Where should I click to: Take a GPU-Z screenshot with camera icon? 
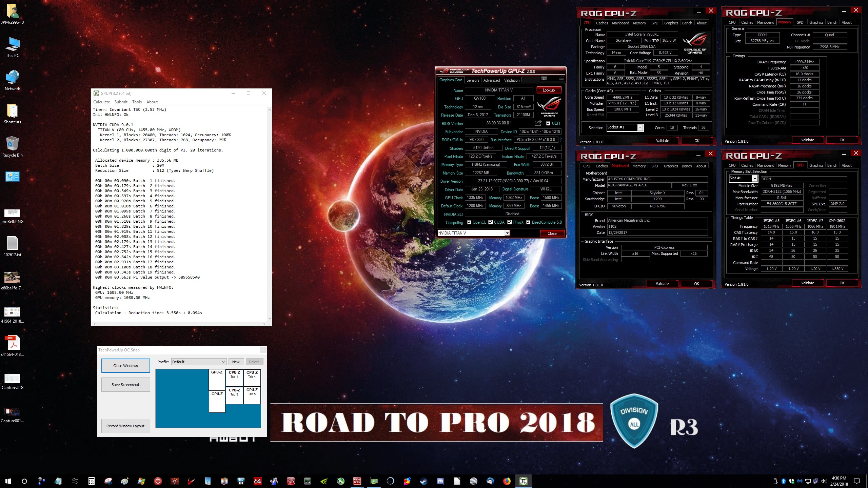click(x=544, y=79)
